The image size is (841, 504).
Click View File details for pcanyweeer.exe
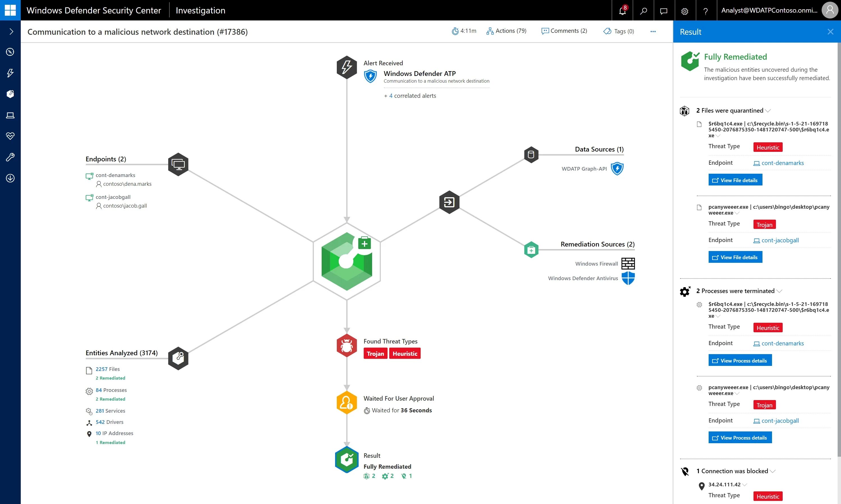[735, 257]
